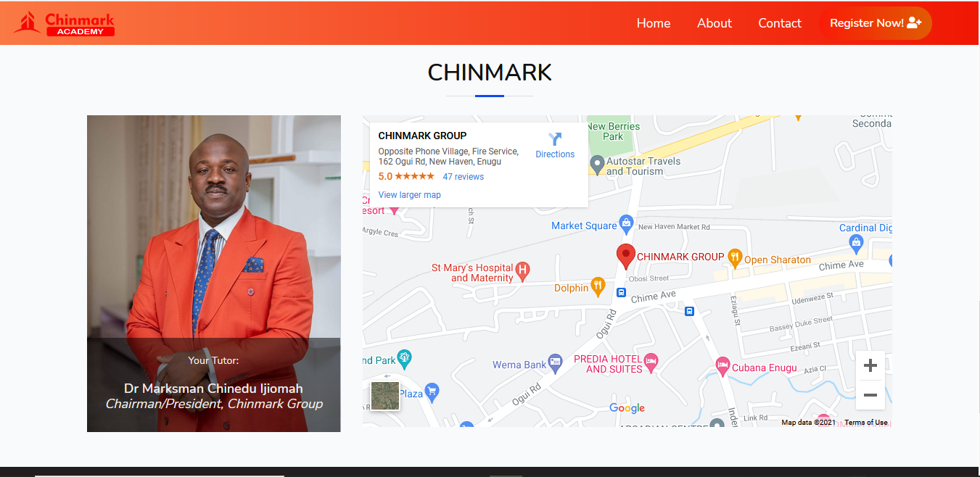Open the 47 reviews link
Viewport: 980px width, 477px height.
[464, 177]
